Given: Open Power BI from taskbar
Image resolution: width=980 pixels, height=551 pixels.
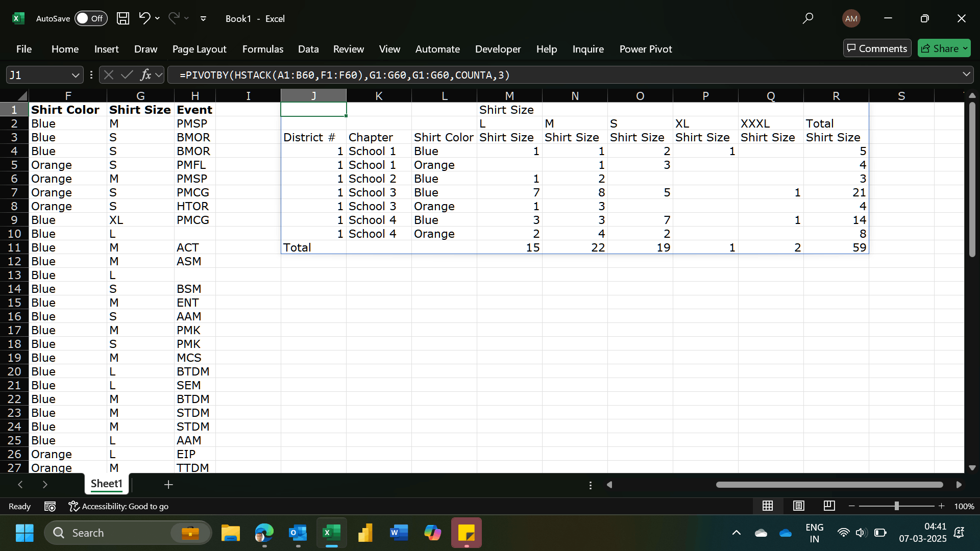Looking at the screenshot, I should (x=365, y=533).
